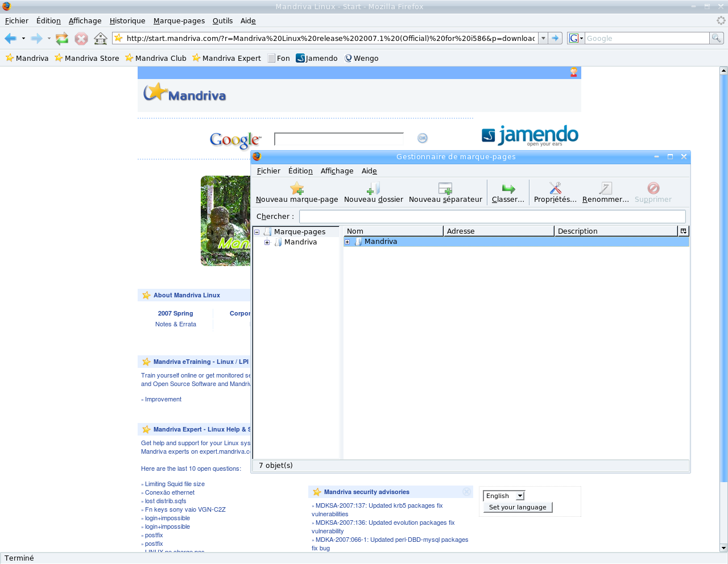Click the user icon on Mandriva page header
728x564 pixels.
pos(574,72)
